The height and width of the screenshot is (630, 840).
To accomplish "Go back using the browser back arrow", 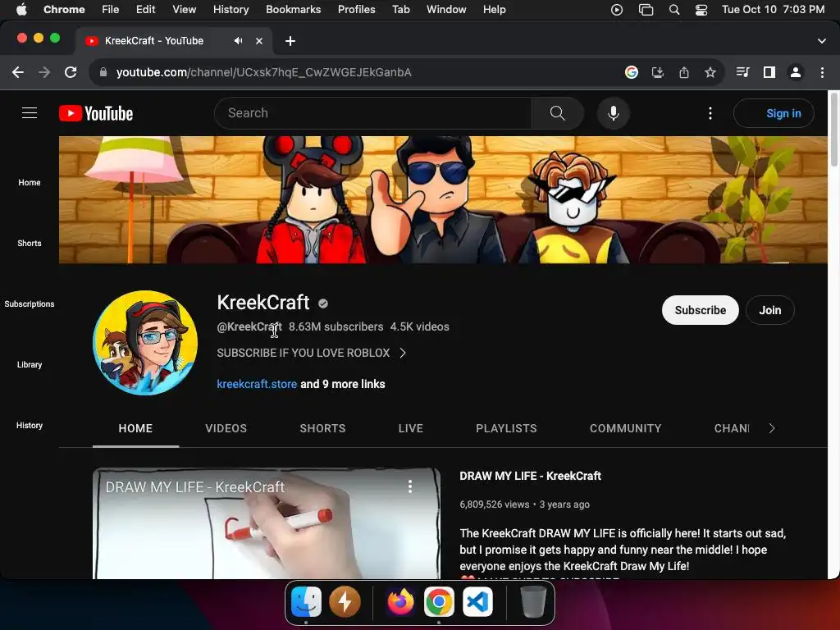I will click(18, 72).
